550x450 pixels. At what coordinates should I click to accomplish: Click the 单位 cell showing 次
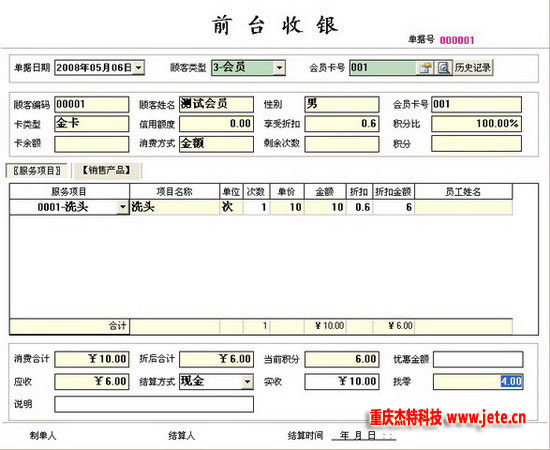pos(231,207)
